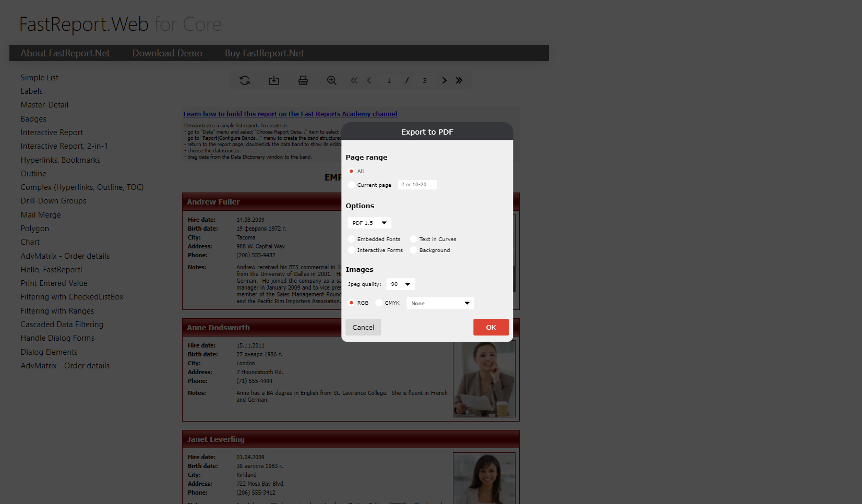Select Master-Detail report in sidebar
Screen dimensions: 862x504
coord(44,105)
